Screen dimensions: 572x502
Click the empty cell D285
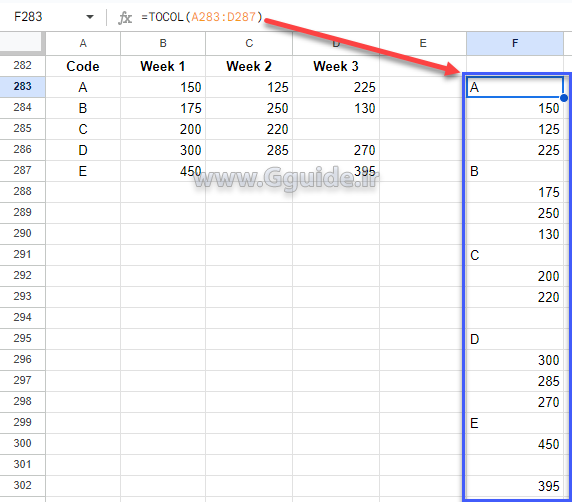336,129
